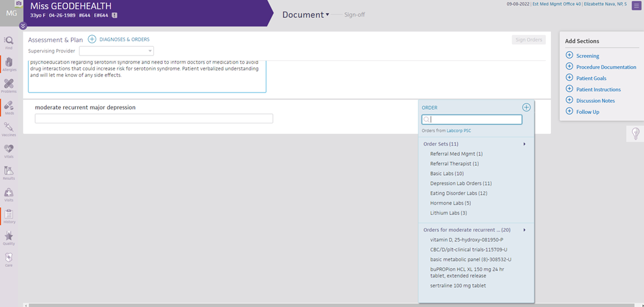
Task: Click the psychoeducation notes text area
Action: 147,76
